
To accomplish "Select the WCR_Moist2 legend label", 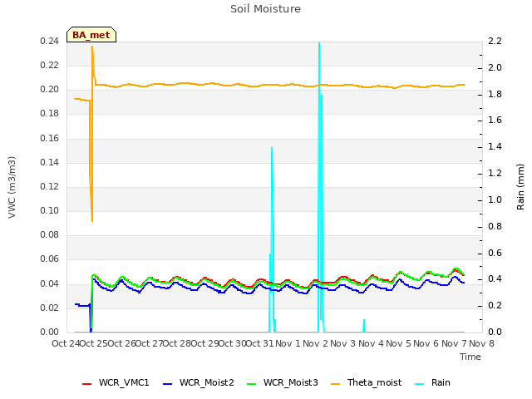I will coord(207,382).
